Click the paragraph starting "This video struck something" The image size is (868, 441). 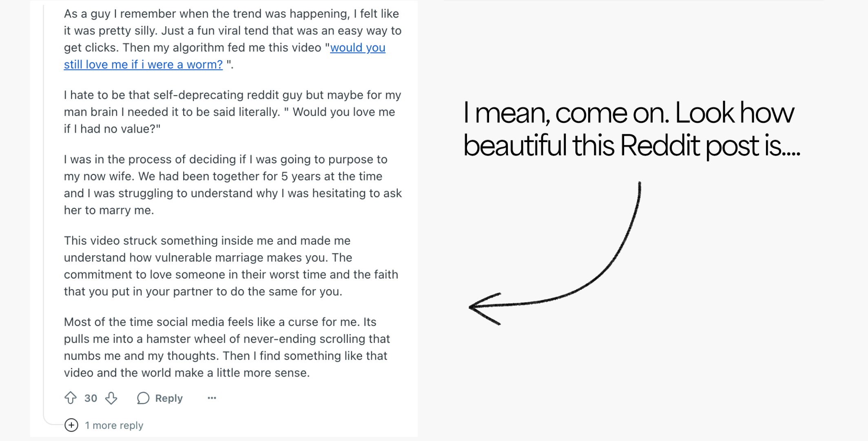[231, 266]
